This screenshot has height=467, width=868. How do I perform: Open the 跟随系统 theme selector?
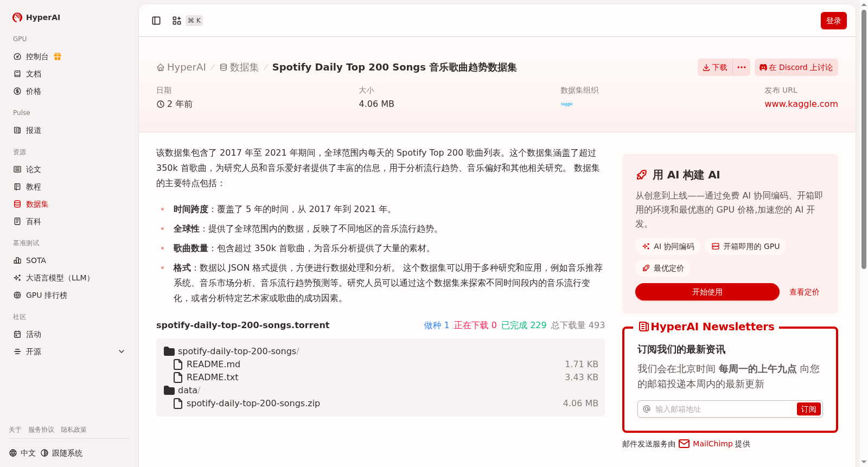pos(62,453)
